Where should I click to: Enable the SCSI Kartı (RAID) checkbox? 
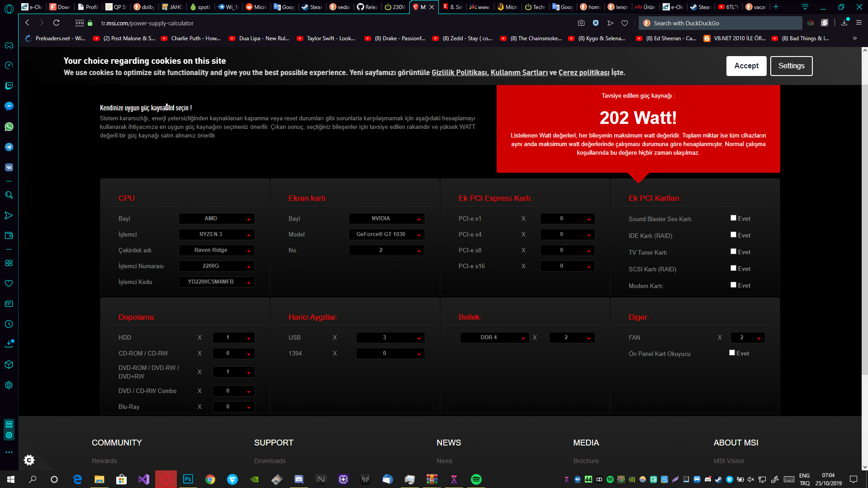pos(733,268)
